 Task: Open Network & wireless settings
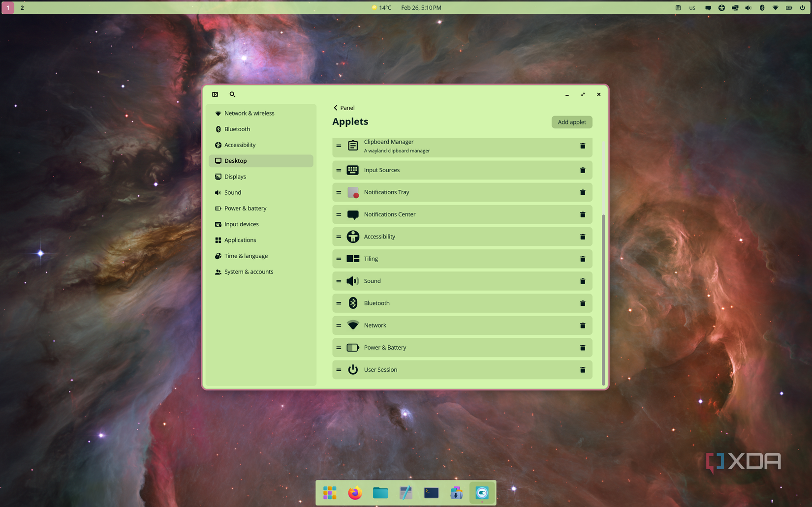pos(261,113)
